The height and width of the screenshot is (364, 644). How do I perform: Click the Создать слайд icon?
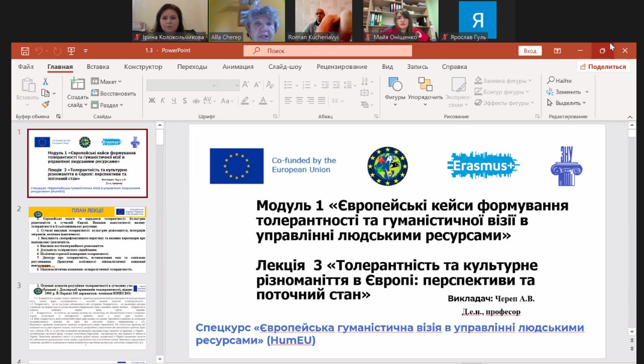point(77,84)
